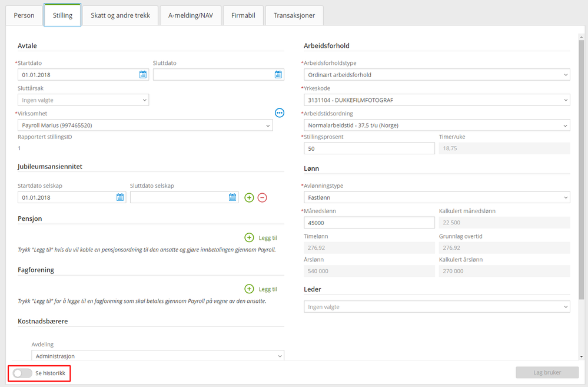
Task: Open the Yrkeskode dropdown
Action: [x=437, y=100]
